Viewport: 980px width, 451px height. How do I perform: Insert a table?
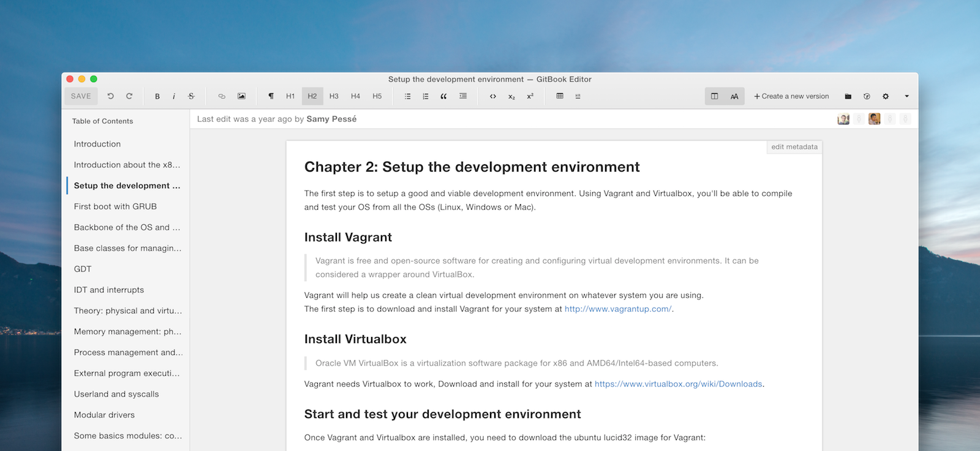pyautogui.click(x=560, y=96)
